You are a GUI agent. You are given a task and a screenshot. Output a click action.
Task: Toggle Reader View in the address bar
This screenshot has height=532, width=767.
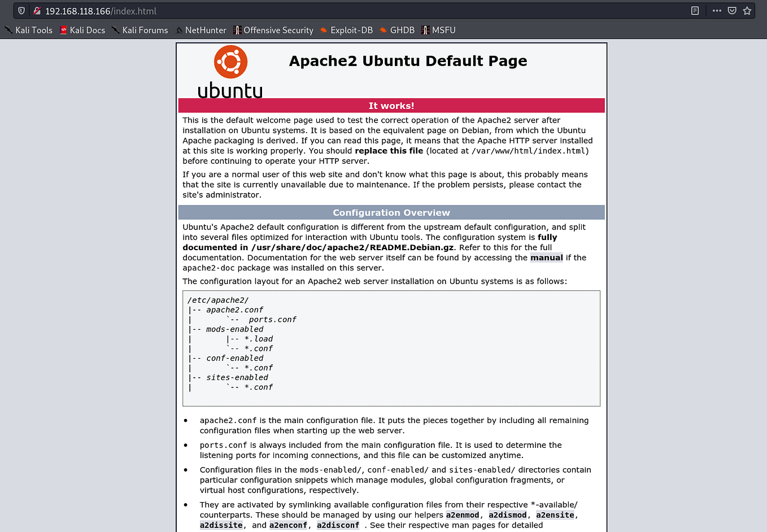[695, 10]
